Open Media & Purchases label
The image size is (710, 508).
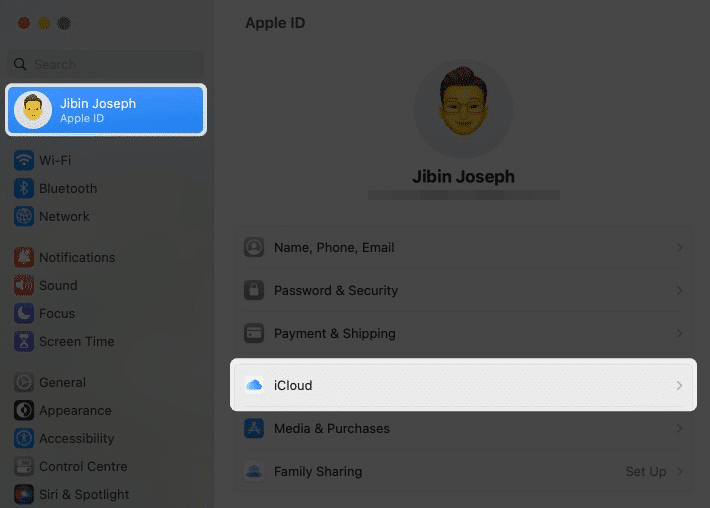(332, 428)
